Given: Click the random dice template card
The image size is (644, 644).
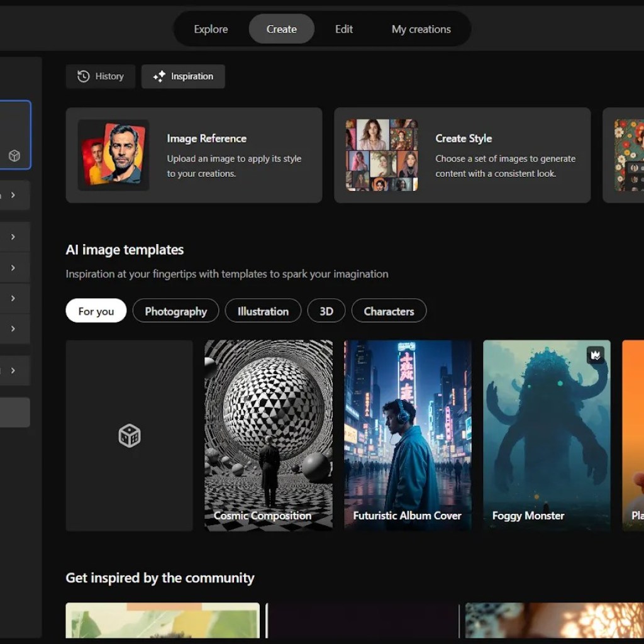Looking at the screenshot, I should coord(130,435).
